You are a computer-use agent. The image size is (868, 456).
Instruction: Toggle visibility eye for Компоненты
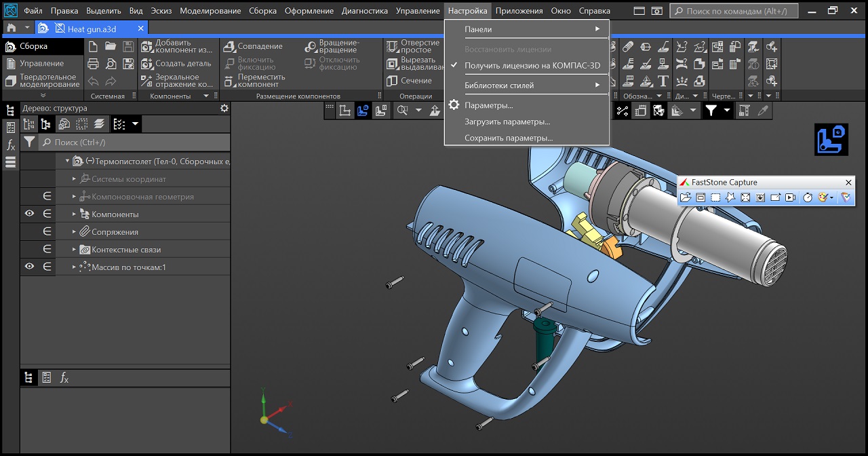[29, 214]
